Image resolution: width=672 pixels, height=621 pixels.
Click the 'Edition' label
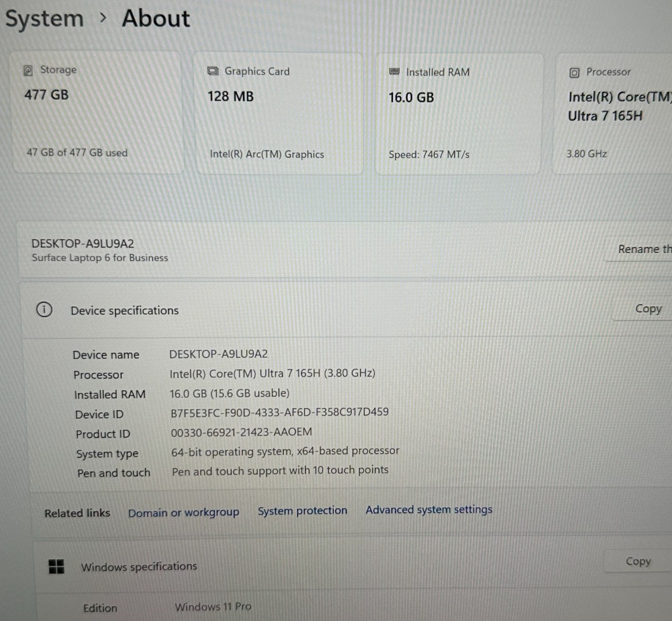pyautogui.click(x=100, y=608)
